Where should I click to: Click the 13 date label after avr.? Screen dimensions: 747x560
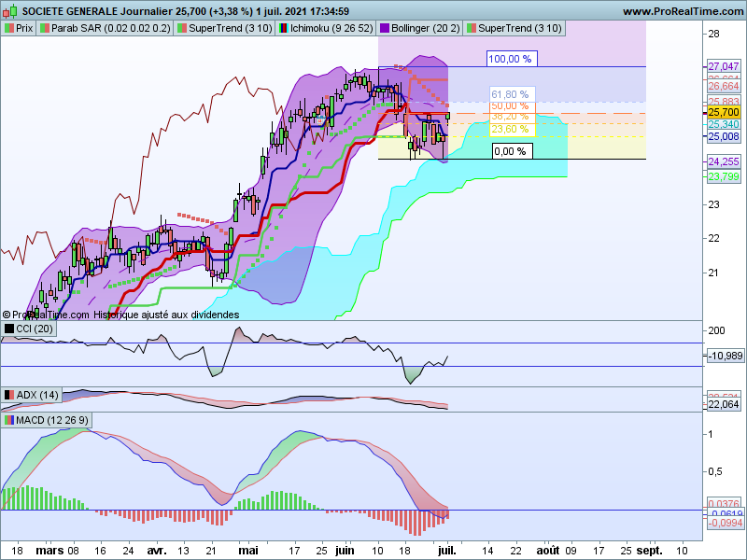183,551
